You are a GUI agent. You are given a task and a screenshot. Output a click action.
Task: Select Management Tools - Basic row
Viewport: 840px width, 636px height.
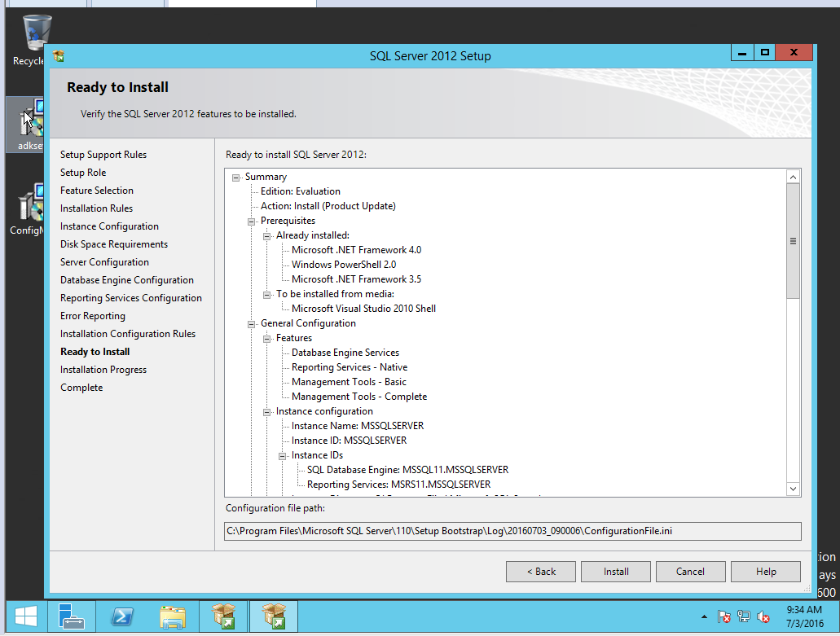(x=349, y=382)
